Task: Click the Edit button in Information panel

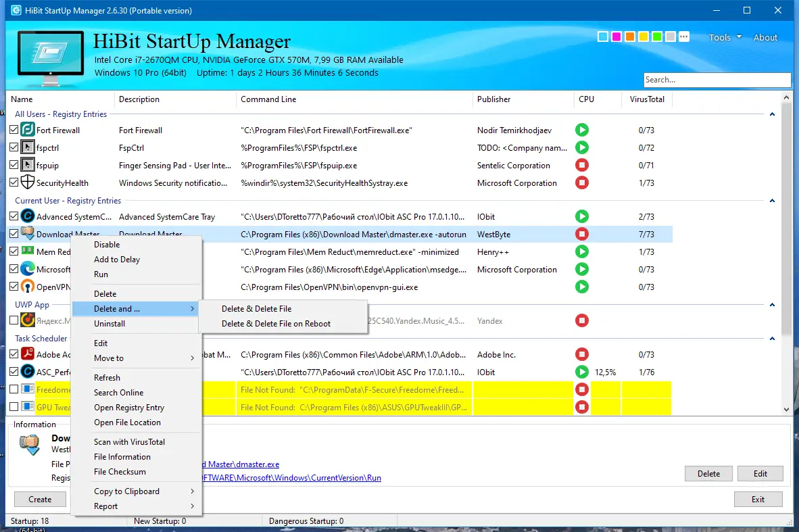Action: (x=760, y=473)
